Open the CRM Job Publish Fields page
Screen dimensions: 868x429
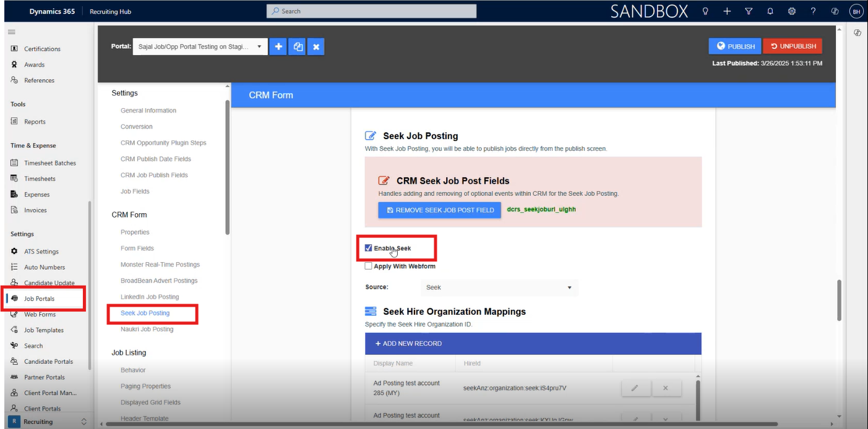154,175
